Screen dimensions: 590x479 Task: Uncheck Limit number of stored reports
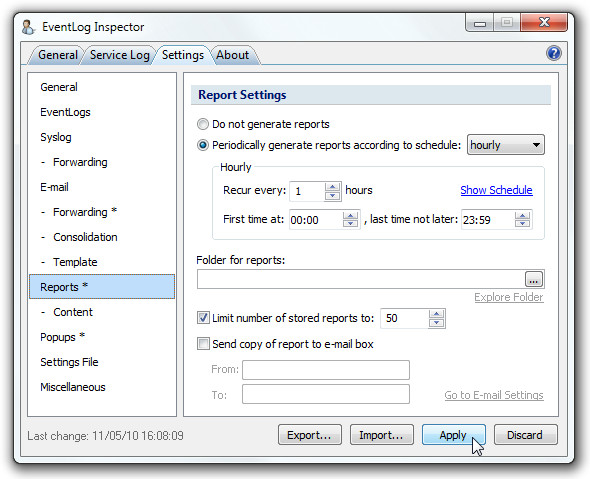[203, 318]
